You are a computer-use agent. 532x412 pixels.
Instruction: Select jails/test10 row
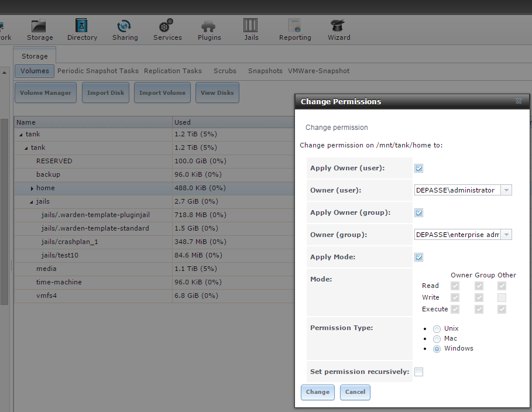[x=155, y=255]
